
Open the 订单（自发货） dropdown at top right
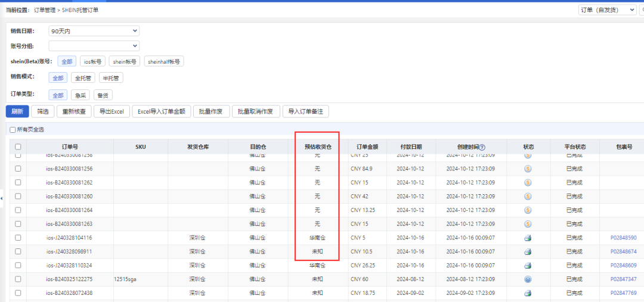point(607,10)
